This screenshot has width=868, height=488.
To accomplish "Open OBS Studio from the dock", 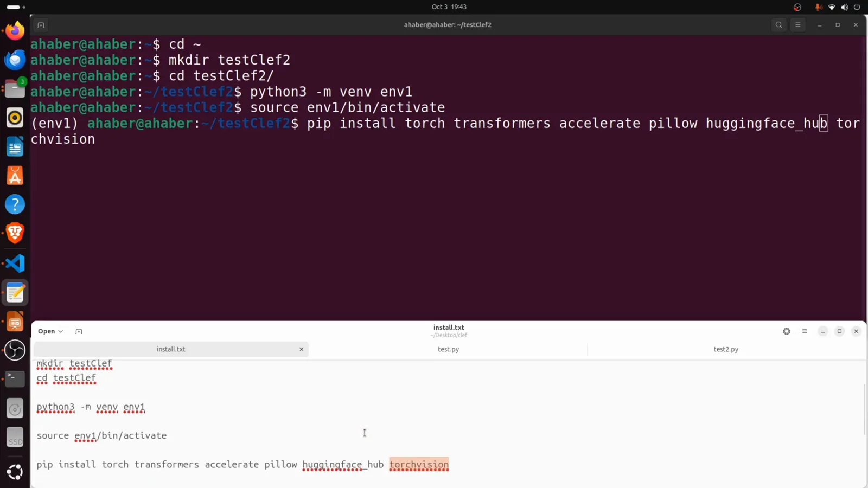I will point(15,350).
